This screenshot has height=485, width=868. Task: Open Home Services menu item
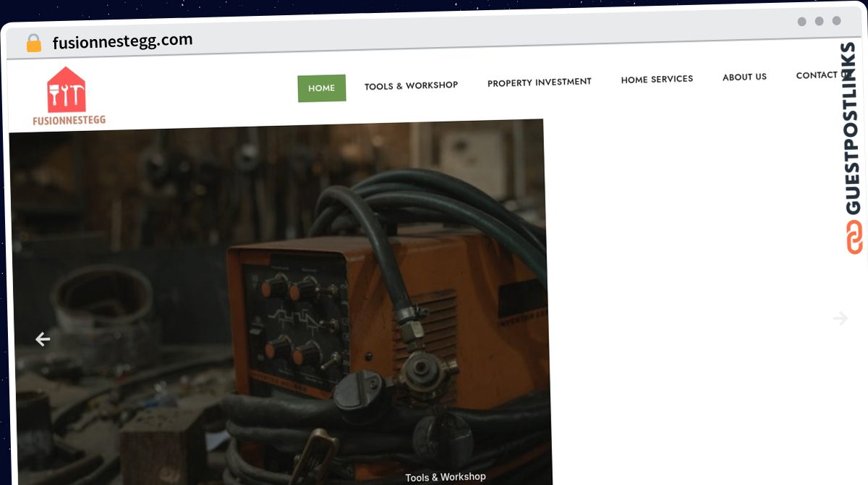click(657, 79)
